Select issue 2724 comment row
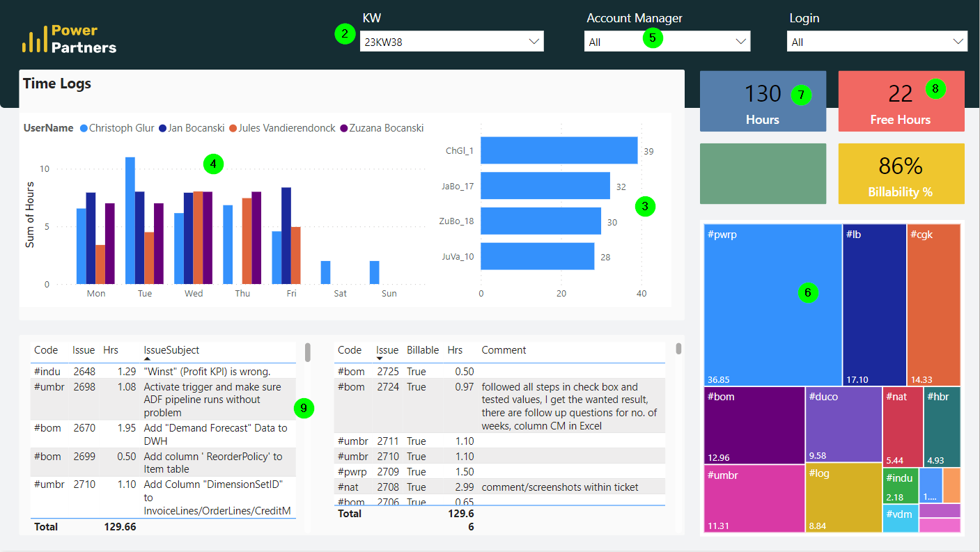This screenshot has width=980, height=552. point(499,406)
